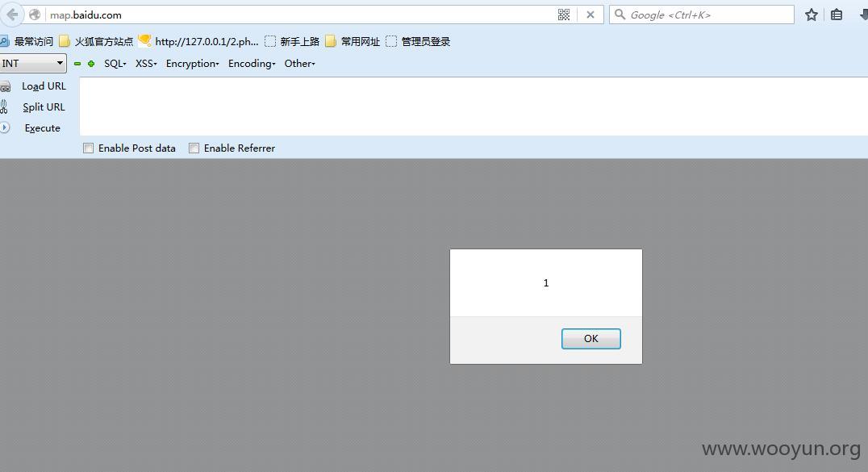The image size is (868, 472).
Task: Focus the map.baidu.com address bar
Action: pos(302,15)
